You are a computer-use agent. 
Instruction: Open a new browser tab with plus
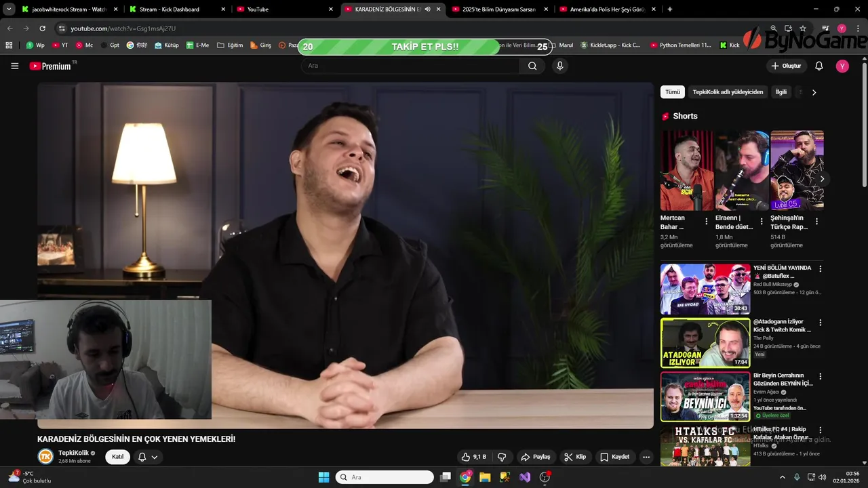(670, 9)
